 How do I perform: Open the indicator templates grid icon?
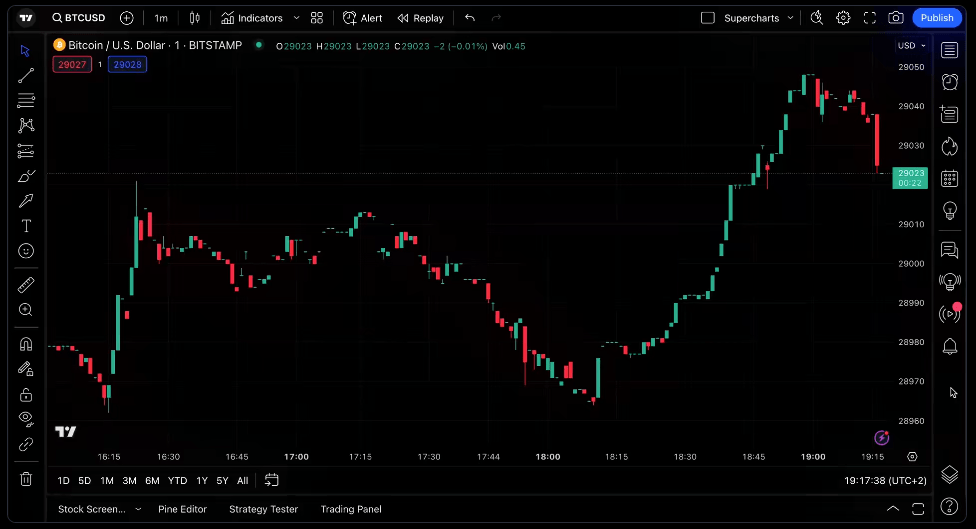[x=317, y=18]
